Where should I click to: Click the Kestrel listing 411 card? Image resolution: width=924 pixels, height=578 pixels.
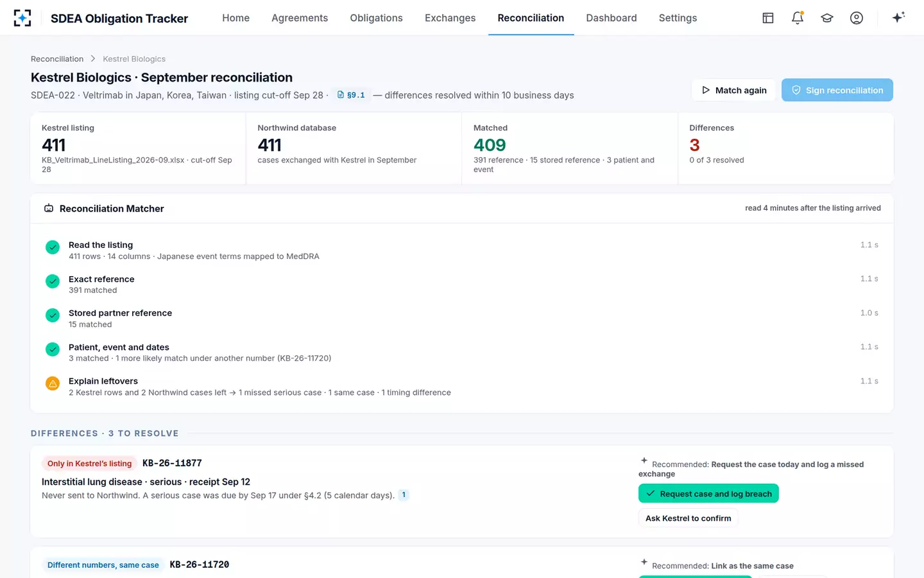pos(138,148)
